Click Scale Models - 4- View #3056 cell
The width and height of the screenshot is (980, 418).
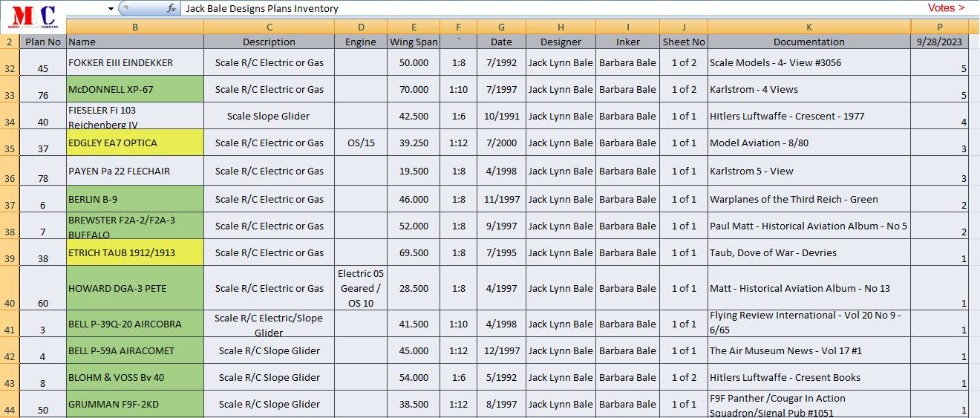[x=809, y=62]
